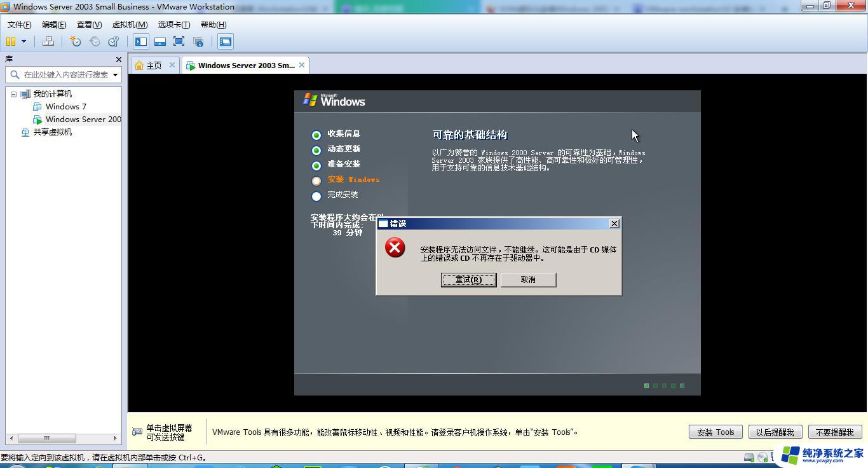The image size is (868, 468).
Task: Click the keyboard hint icon in info bar
Action: [x=137, y=432]
